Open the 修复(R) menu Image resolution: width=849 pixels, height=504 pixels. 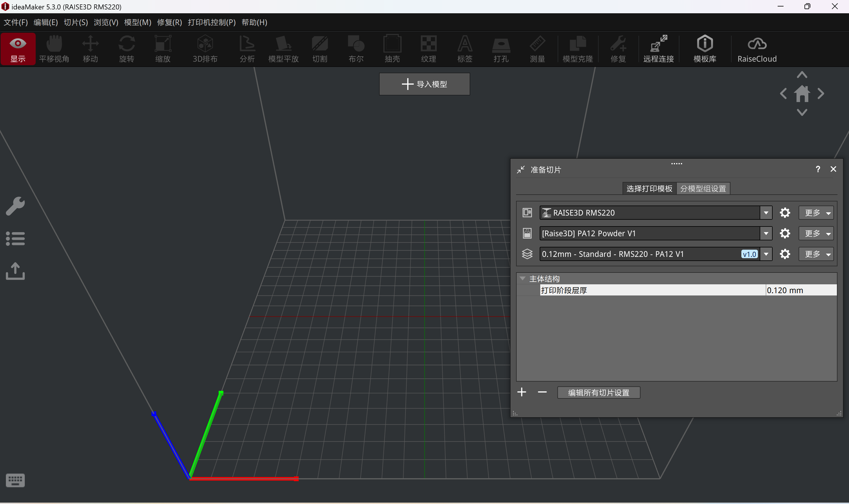(170, 22)
